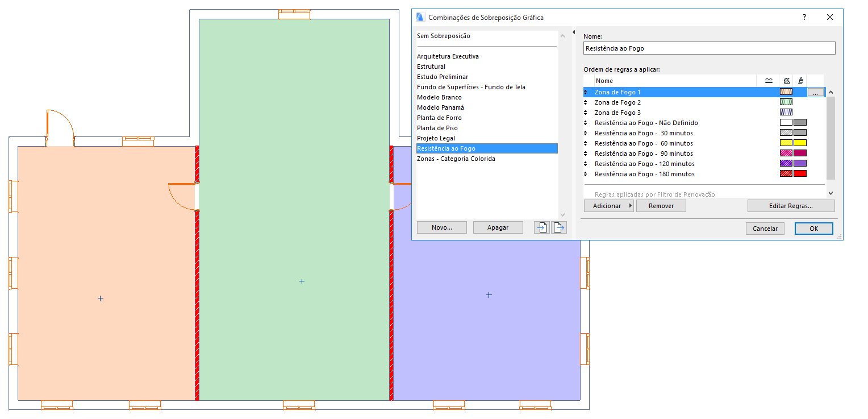The image size is (868, 419).
Task: Click the reorder handle beside Zona de Fogo 3
Action: click(586, 113)
